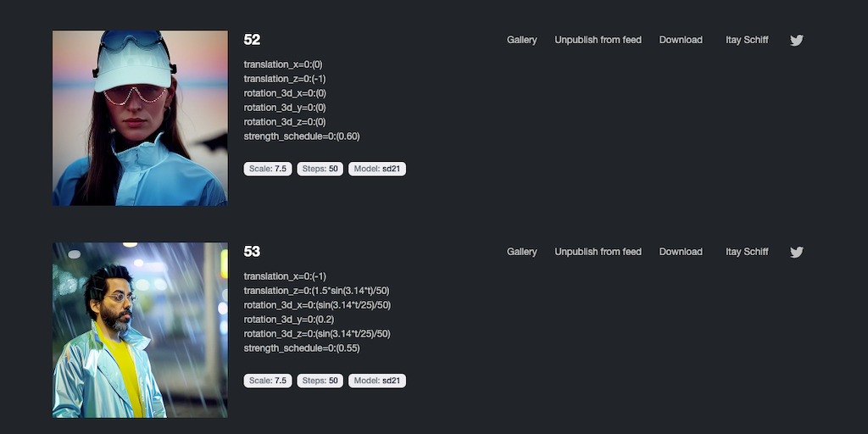The height and width of the screenshot is (434, 868).
Task: Click the Twitter bird icon for post 53
Action: tap(796, 252)
